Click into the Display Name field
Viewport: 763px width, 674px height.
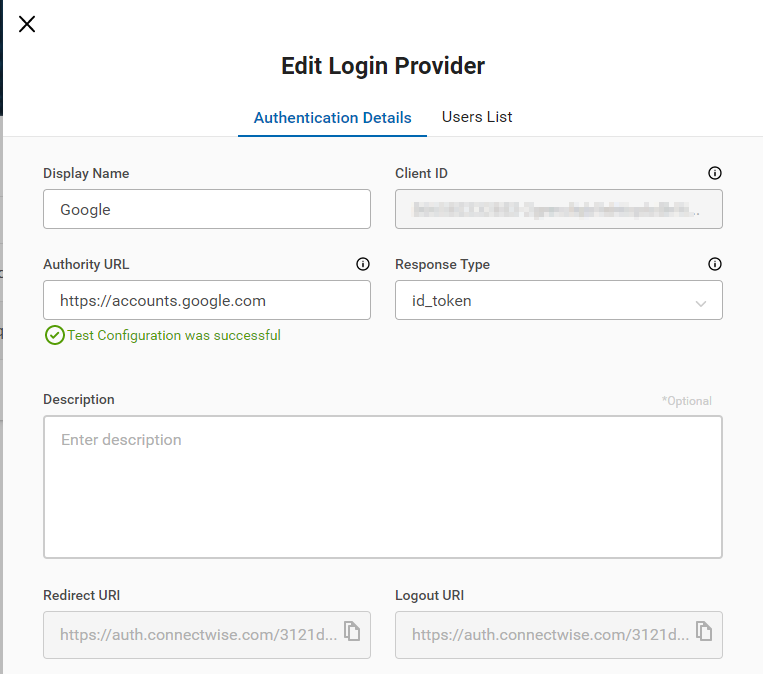click(206, 210)
